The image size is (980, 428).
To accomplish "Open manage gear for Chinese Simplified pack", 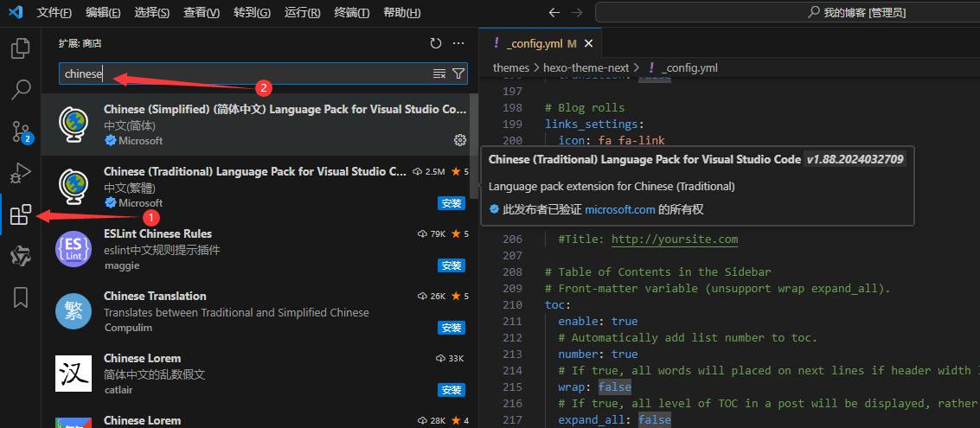I will pyautogui.click(x=460, y=140).
